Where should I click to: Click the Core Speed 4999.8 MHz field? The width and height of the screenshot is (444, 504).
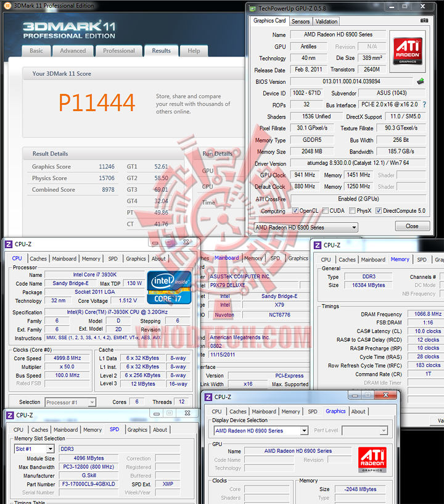(67, 358)
